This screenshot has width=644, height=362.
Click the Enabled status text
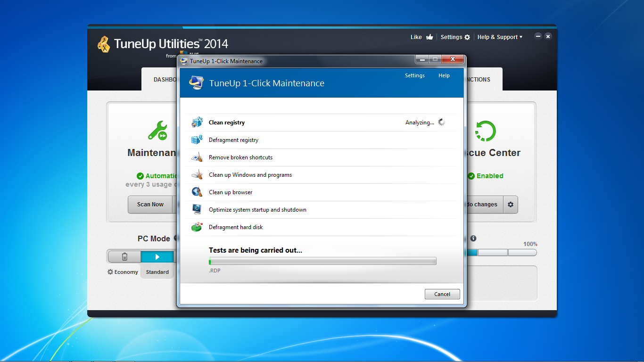pyautogui.click(x=490, y=176)
